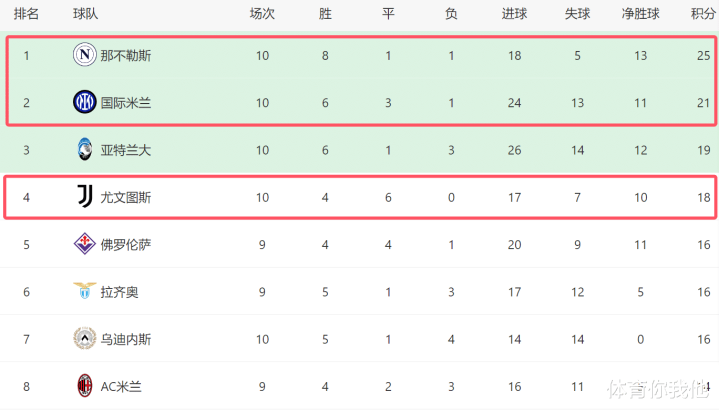Open the 国际米兰 team link
The width and height of the screenshot is (719, 412).
(x=126, y=103)
